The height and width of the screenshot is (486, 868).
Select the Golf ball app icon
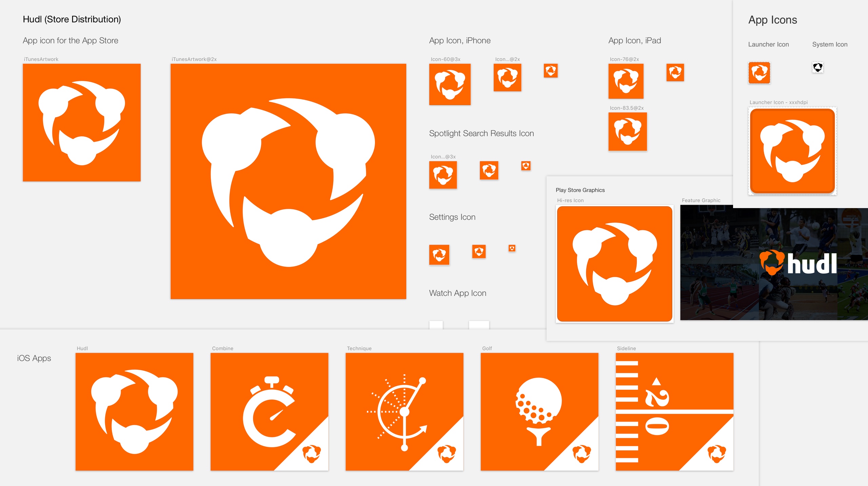(539, 412)
